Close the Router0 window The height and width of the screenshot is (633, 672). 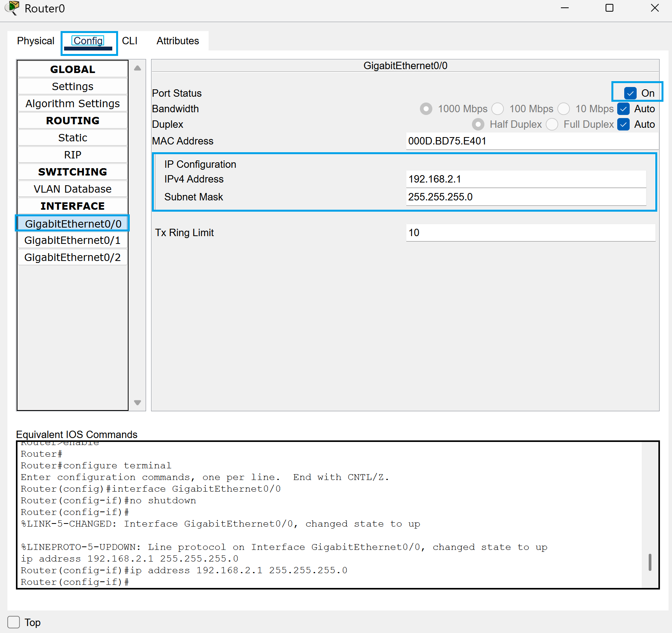click(655, 8)
